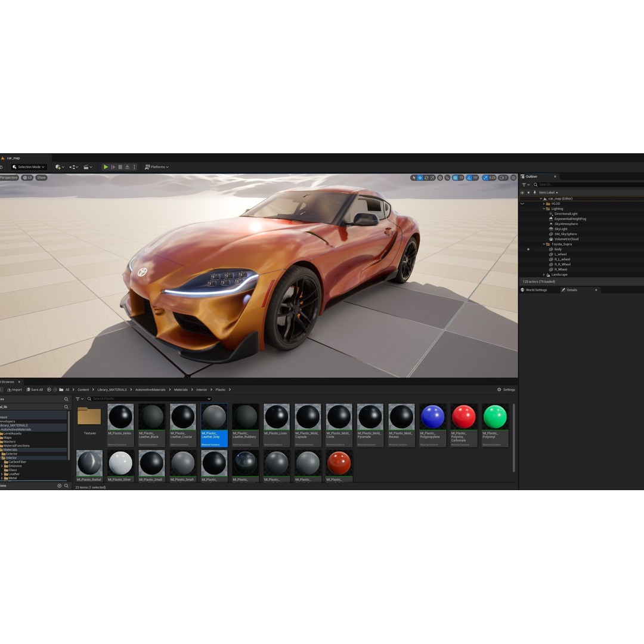Expand the HLOD folder in Outliner
The image size is (644, 644).
click(544, 204)
